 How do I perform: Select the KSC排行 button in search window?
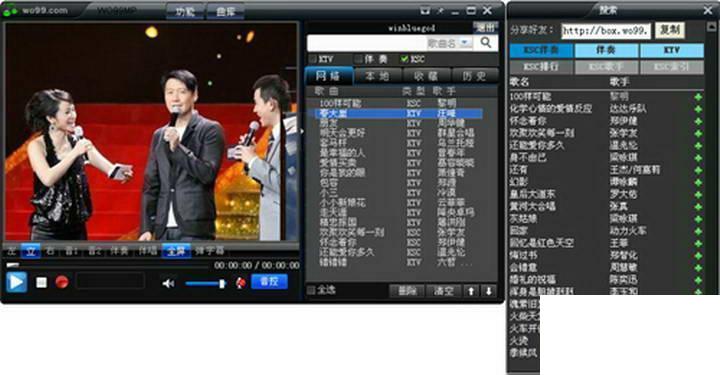click(541, 67)
